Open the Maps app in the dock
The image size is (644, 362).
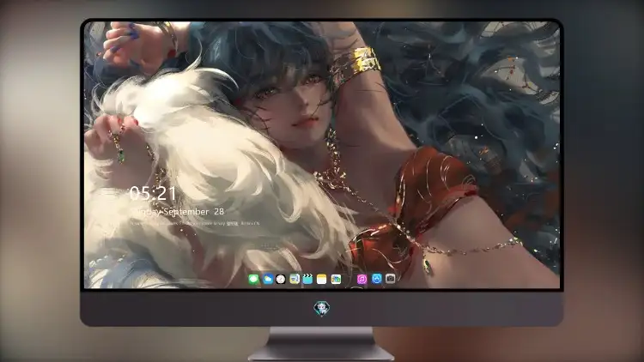[295, 279]
